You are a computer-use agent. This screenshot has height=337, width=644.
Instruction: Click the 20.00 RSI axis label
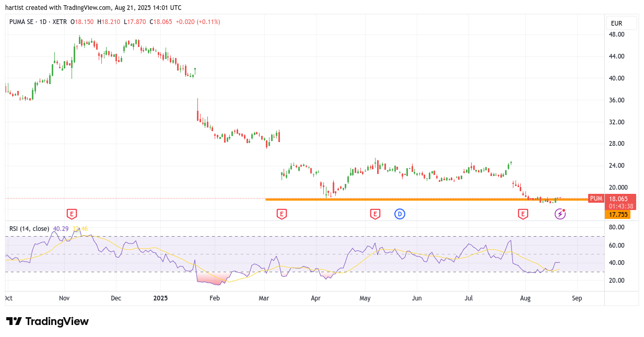click(x=617, y=281)
